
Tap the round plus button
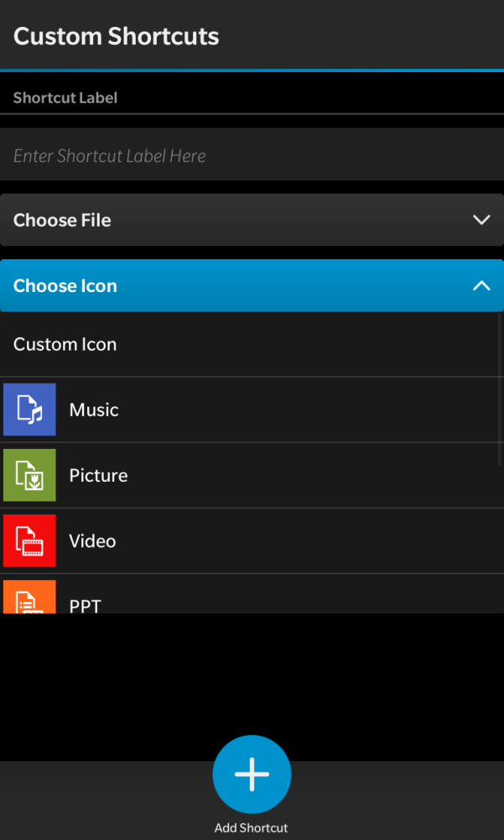tap(252, 775)
